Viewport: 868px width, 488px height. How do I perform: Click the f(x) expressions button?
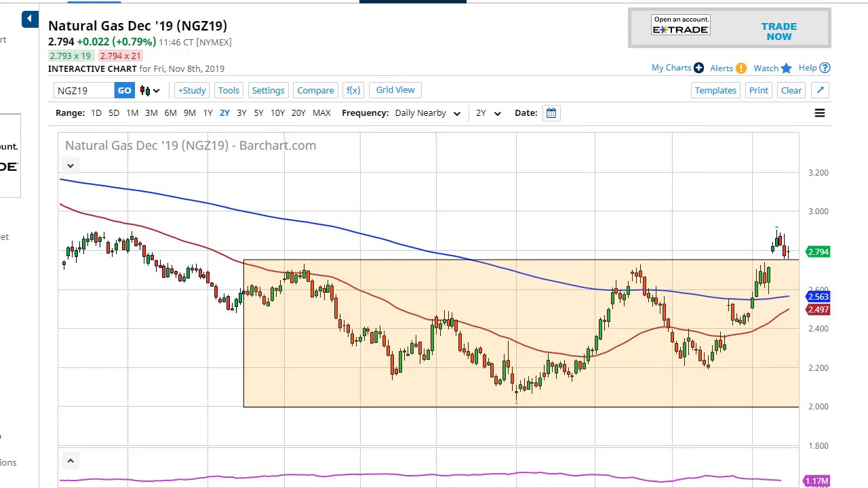tap(353, 90)
